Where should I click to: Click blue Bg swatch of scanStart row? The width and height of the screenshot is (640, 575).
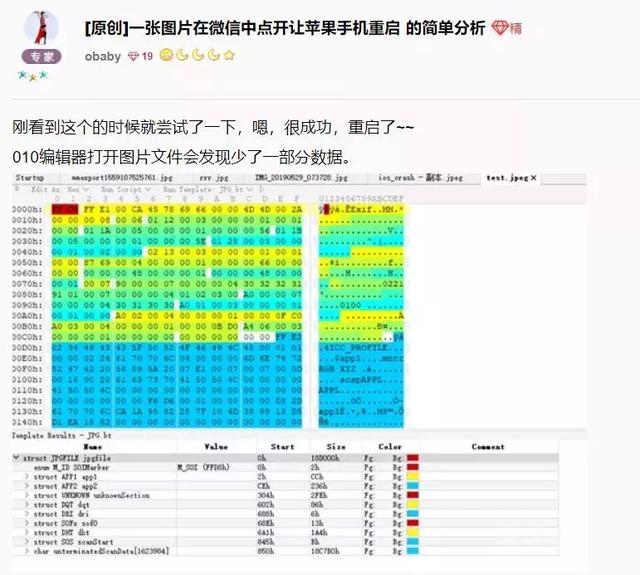click(x=413, y=542)
